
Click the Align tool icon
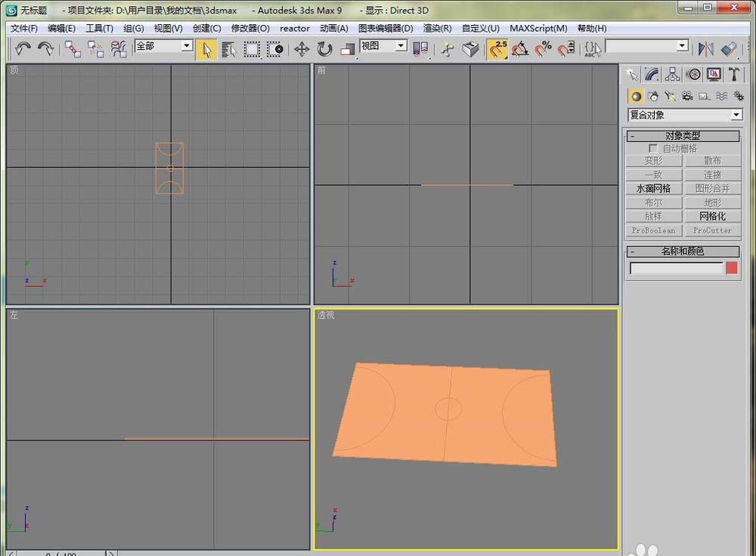[x=729, y=49]
